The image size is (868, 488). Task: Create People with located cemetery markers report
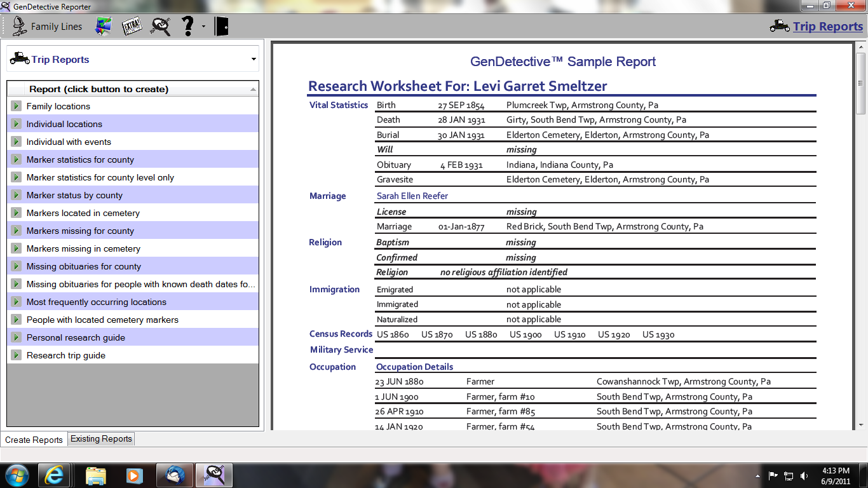tap(17, 320)
